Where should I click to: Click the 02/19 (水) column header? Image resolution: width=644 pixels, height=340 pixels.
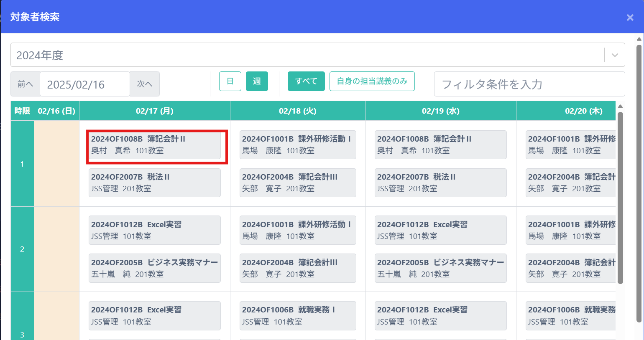pyautogui.click(x=440, y=111)
